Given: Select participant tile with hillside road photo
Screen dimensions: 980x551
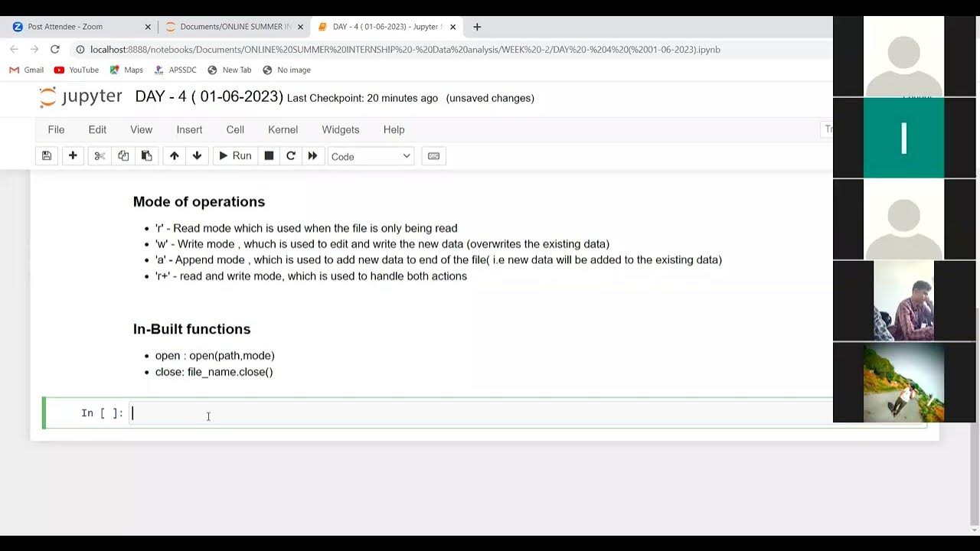Looking at the screenshot, I should pos(903,382).
